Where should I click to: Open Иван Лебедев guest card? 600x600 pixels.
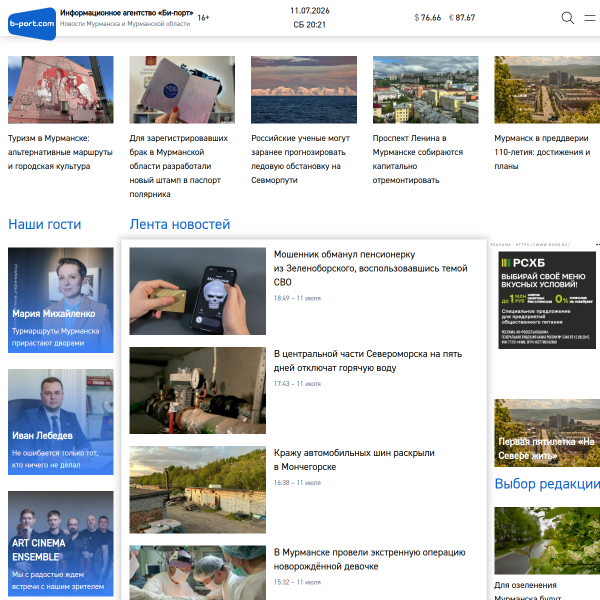tap(61, 422)
